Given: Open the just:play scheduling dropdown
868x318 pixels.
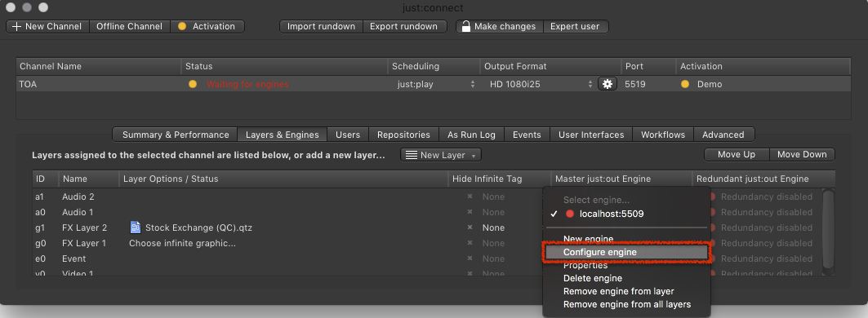Looking at the screenshot, I should pyautogui.click(x=435, y=84).
